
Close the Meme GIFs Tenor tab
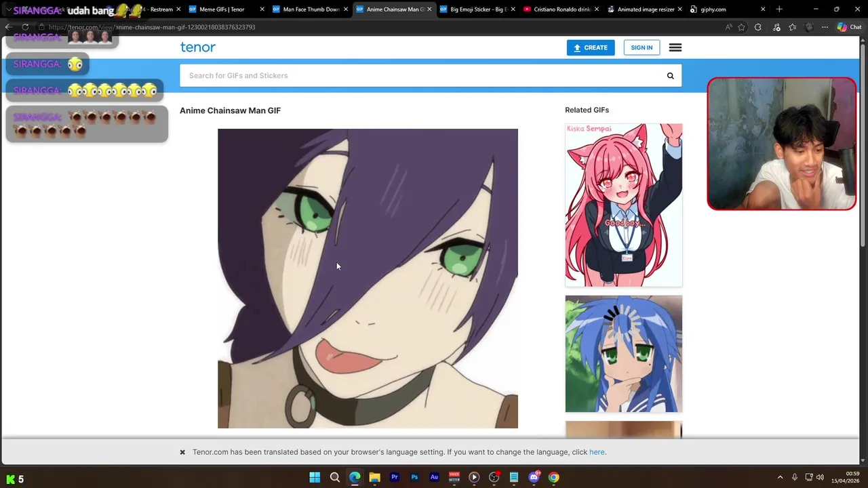[x=262, y=9]
